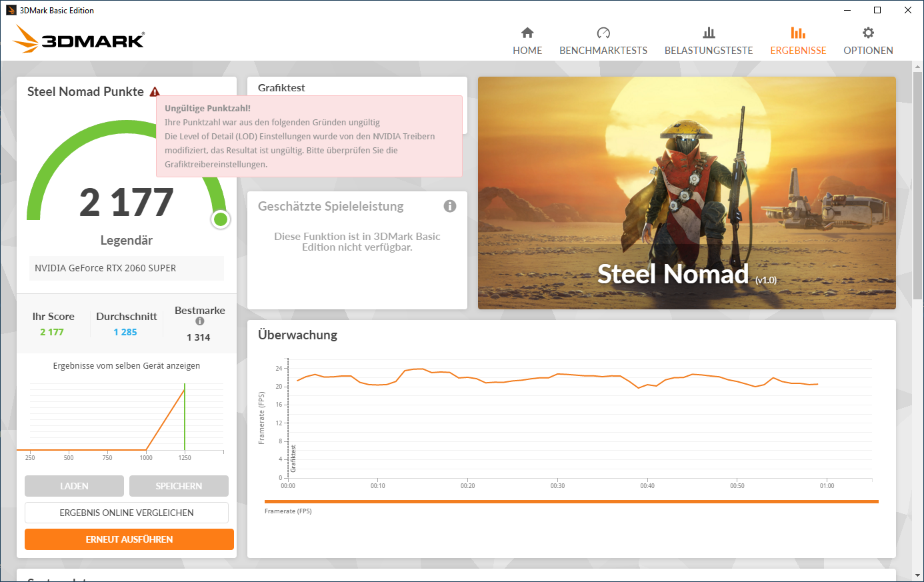Click the info icon below Bestmarke

(x=199, y=320)
